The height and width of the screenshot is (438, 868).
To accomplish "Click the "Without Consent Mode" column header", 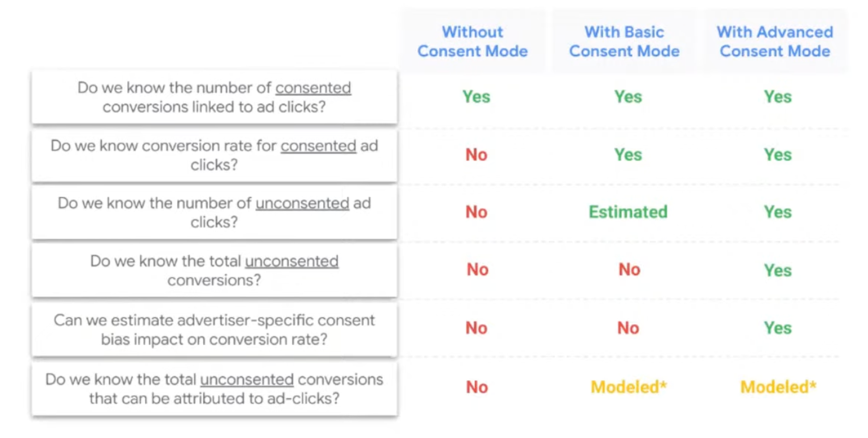I will [x=472, y=42].
